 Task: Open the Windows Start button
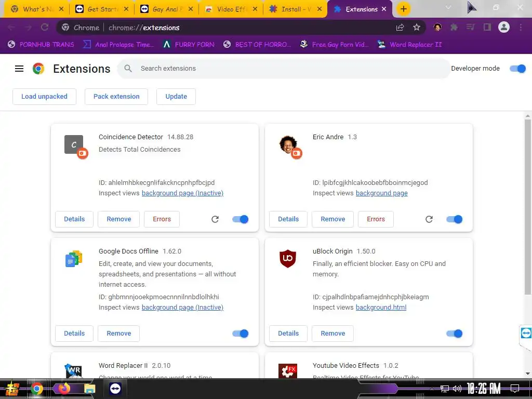click(12, 389)
